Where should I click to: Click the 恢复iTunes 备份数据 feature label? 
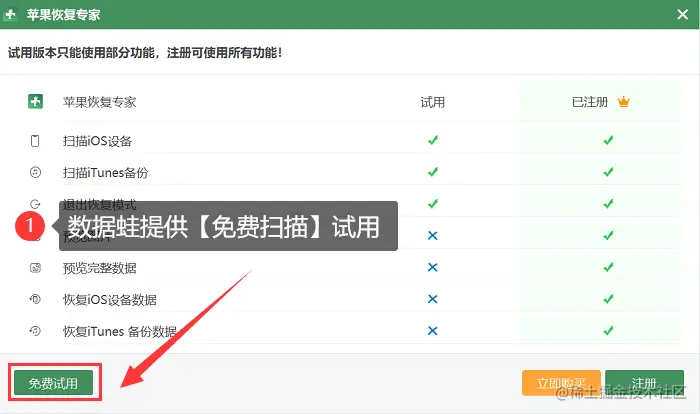pyautogui.click(x=120, y=331)
